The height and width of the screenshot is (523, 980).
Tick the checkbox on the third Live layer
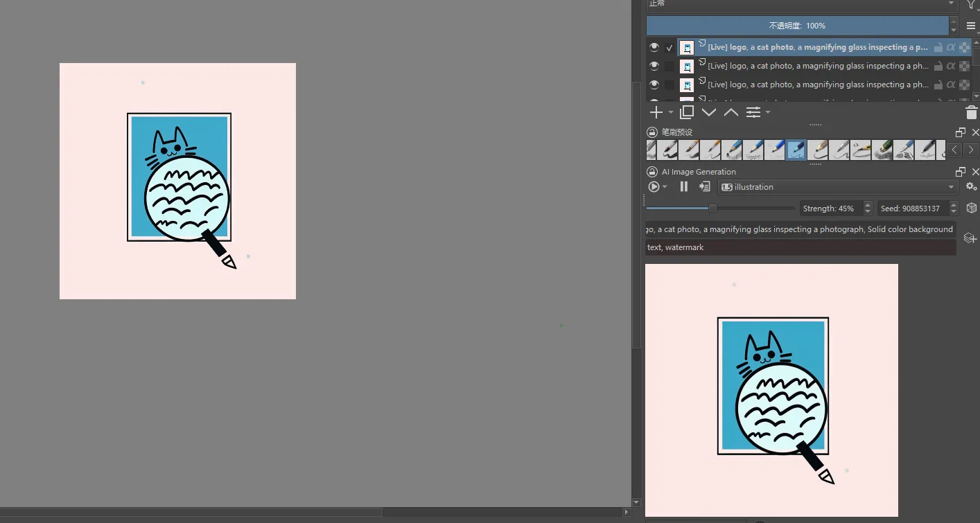(x=670, y=85)
